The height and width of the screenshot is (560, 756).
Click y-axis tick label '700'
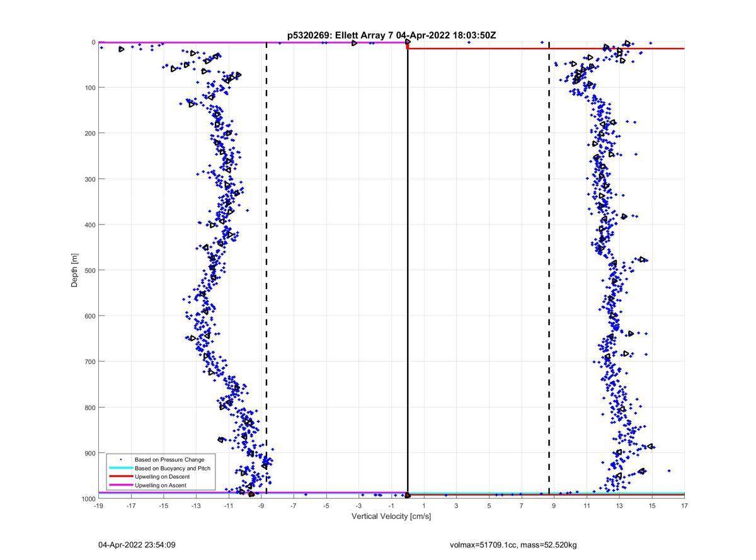coord(89,362)
